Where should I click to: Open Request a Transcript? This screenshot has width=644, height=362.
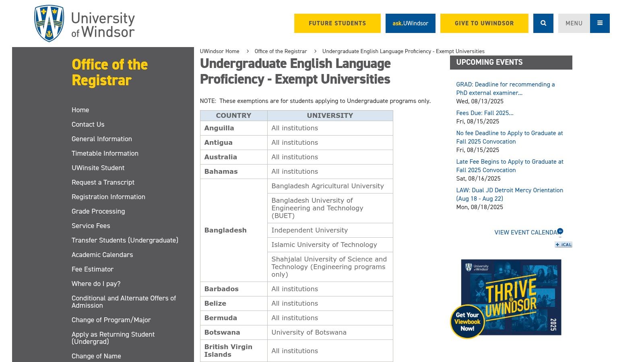click(x=103, y=182)
